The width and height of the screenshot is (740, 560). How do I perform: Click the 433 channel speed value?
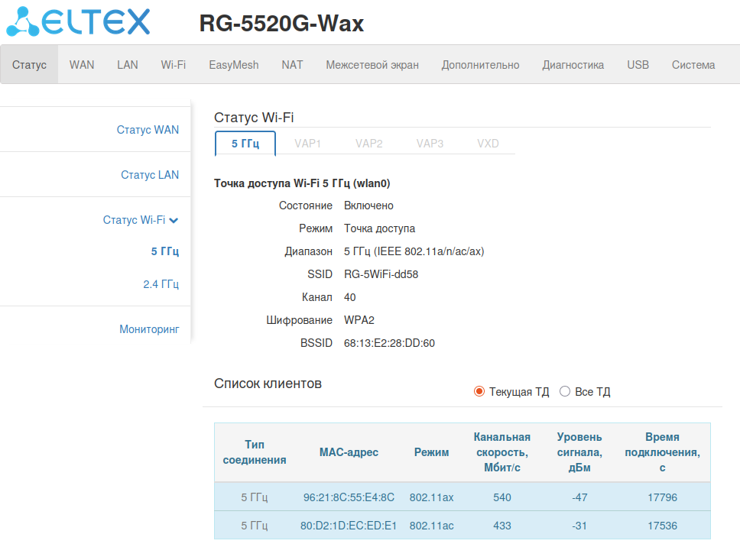(x=502, y=526)
